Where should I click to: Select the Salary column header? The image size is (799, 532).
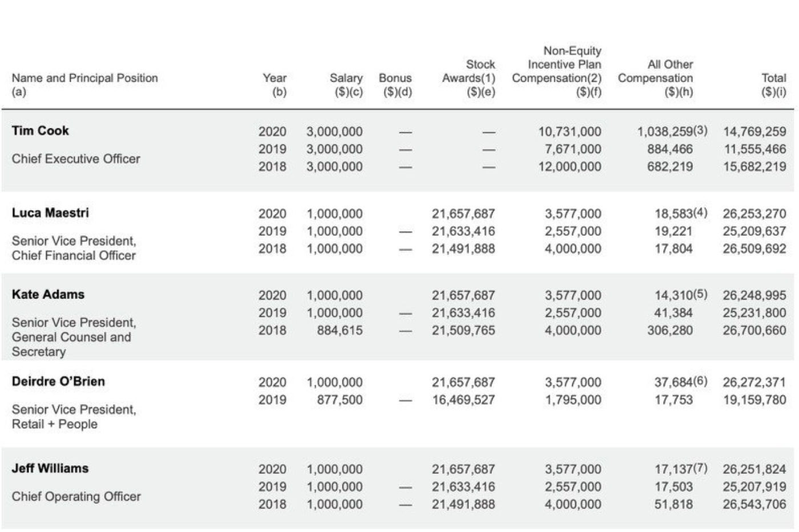(346, 84)
